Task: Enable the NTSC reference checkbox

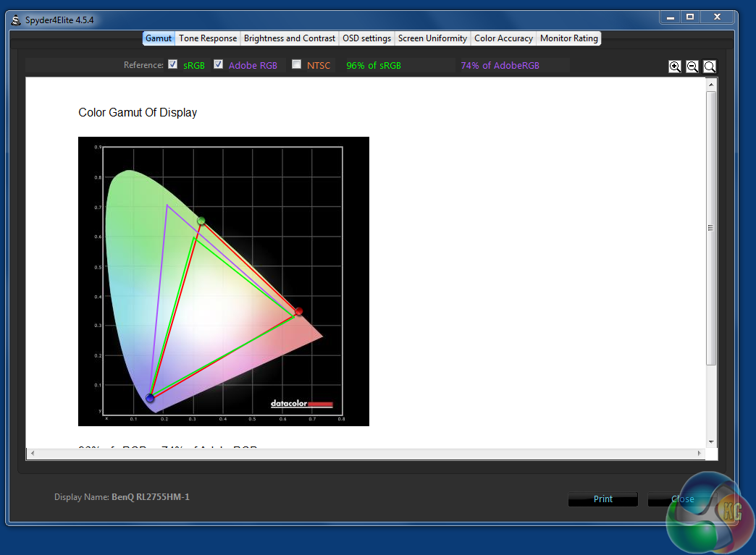Action: tap(296, 64)
